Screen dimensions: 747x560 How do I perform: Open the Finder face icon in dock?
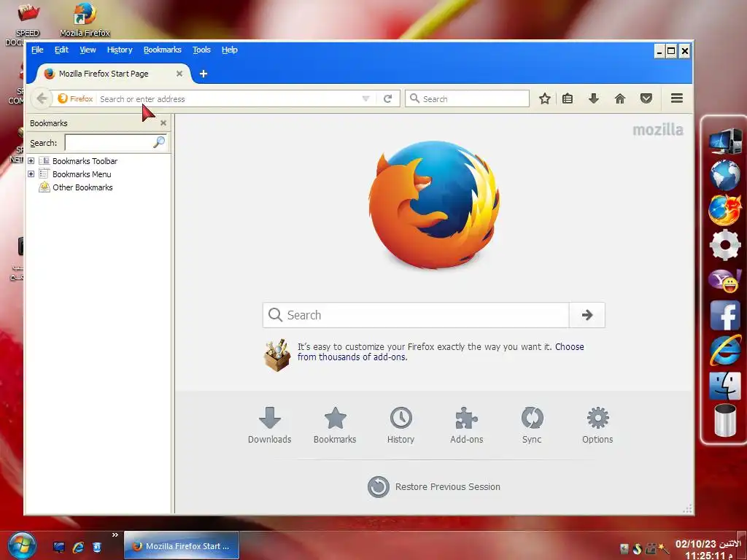coord(724,385)
